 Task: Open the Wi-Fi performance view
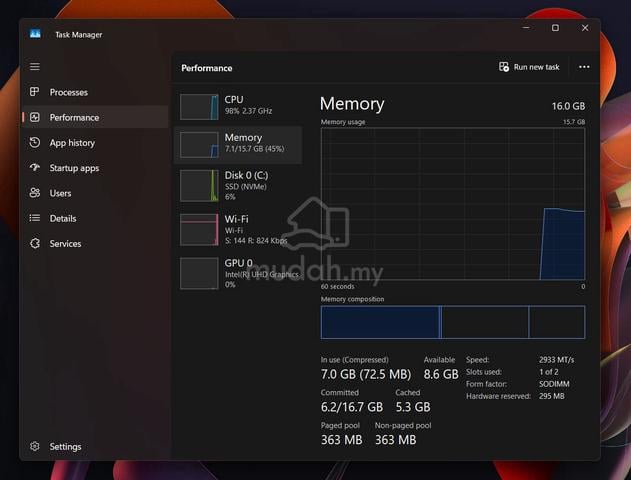(238, 229)
